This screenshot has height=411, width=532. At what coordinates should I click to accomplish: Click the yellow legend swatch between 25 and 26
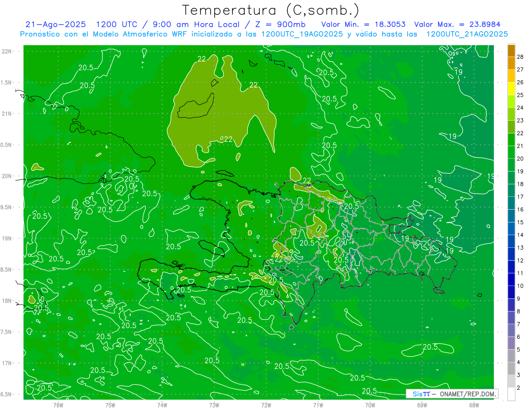[512, 88]
